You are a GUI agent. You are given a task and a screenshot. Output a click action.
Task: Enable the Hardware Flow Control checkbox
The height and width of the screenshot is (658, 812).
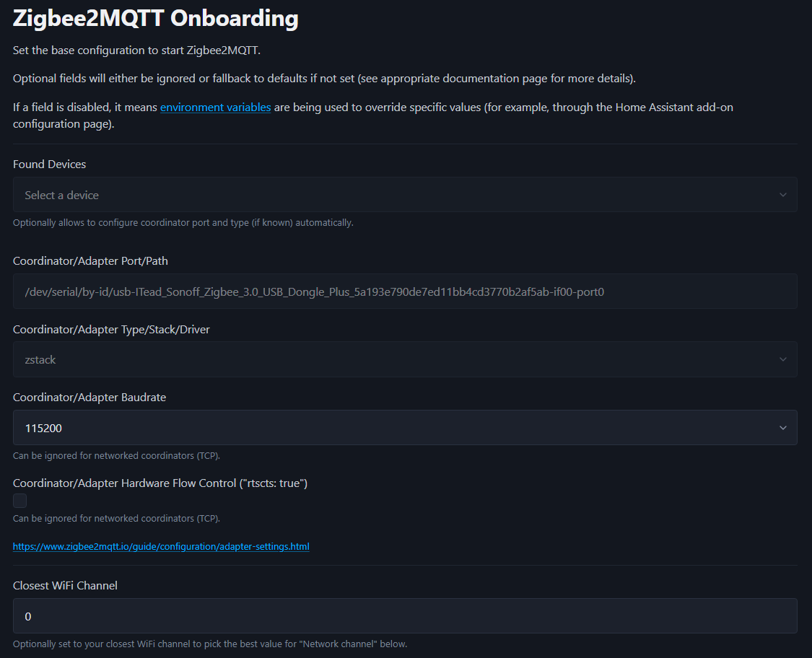pyautogui.click(x=19, y=501)
